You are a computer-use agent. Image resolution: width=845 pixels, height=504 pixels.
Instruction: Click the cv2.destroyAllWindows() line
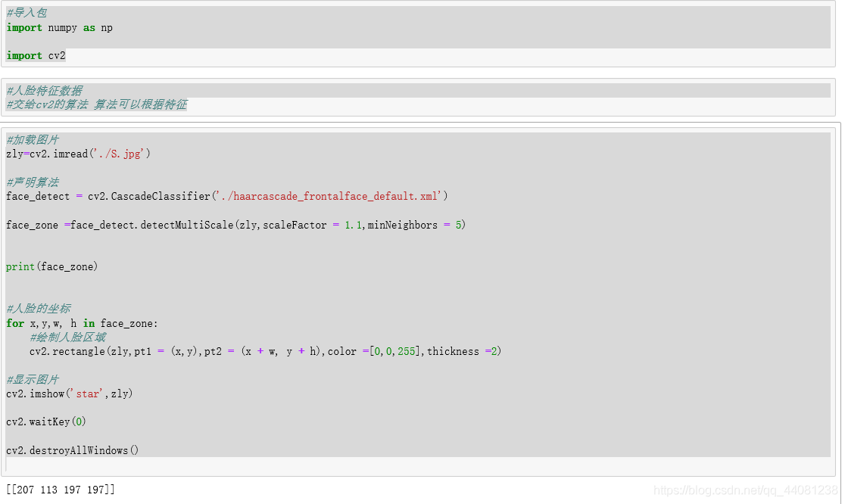(x=72, y=450)
